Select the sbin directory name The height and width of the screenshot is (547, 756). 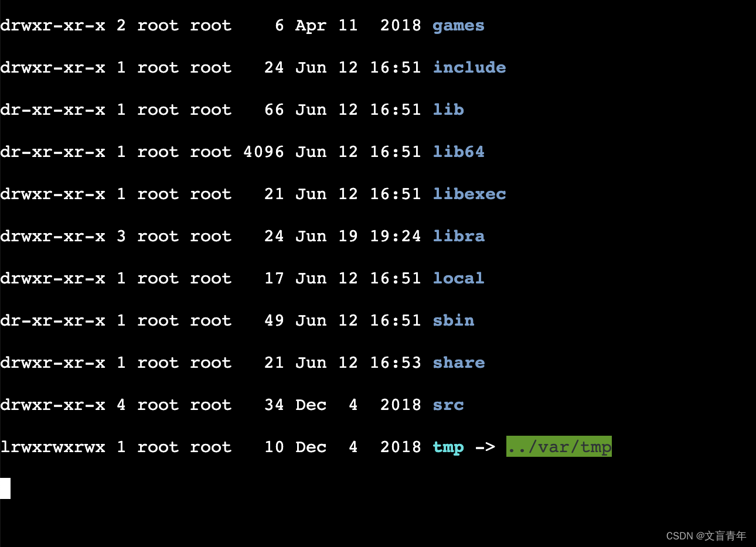(454, 320)
